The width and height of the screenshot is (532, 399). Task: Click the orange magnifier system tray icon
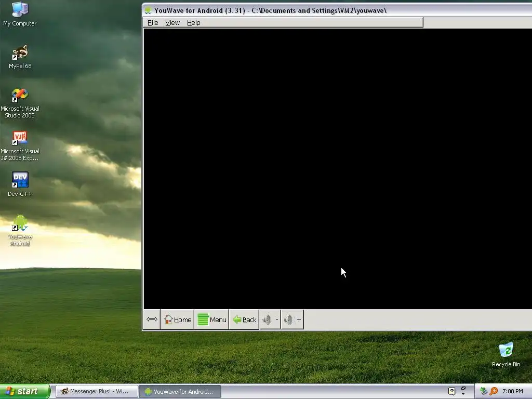(494, 391)
